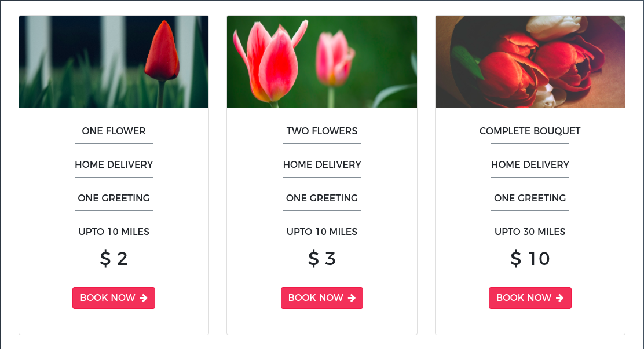Select ONE GREETING on the middle card
Viewport: 644px width, 349px height.
[322, 198]
